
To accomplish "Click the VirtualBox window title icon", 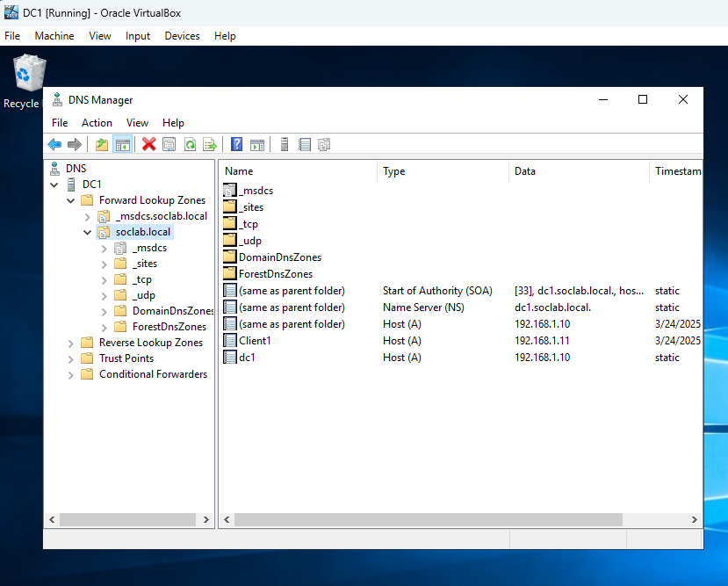I will (11, 12).
